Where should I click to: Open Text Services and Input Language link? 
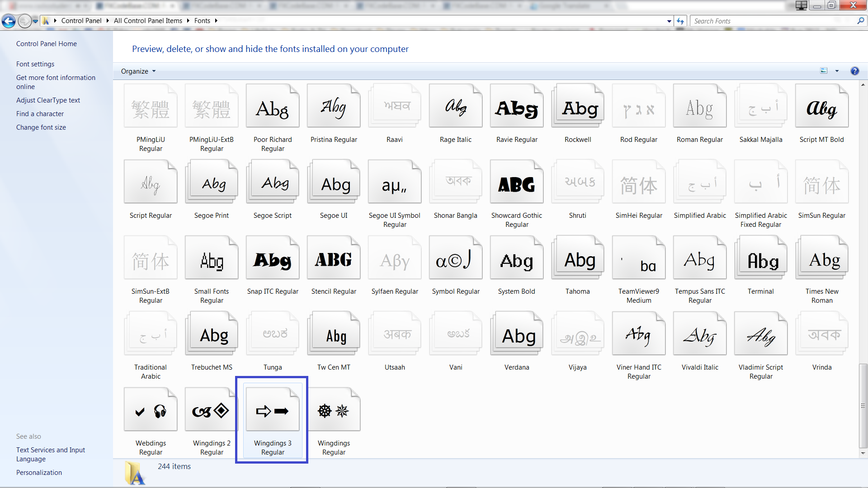click(x=51, y=455)
